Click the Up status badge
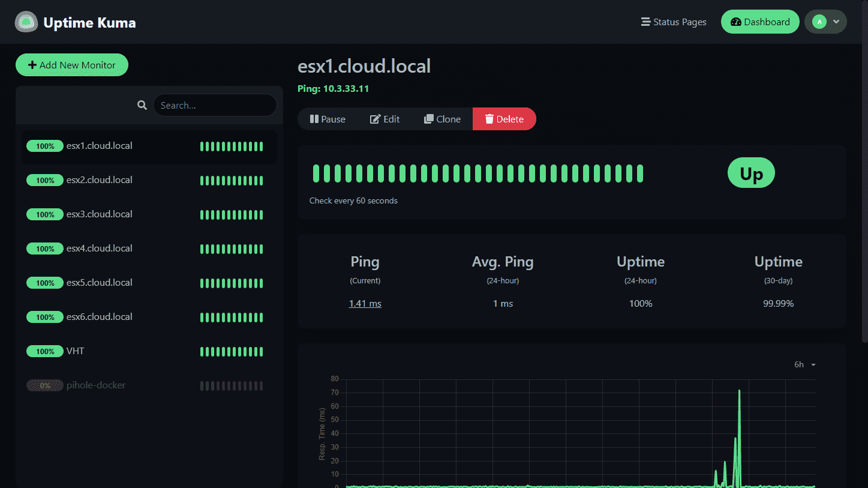 pyautogui.click(x=750, y=173)
